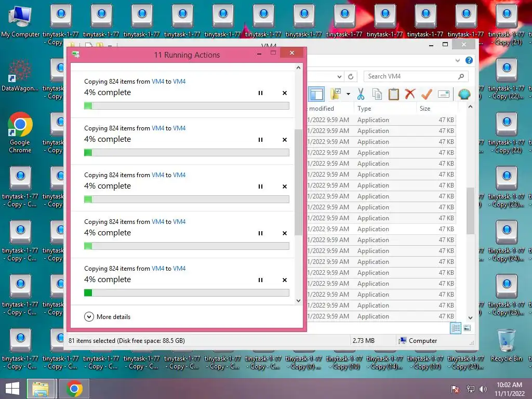The image size is (532, 399).
Task: Toggle the preview pane button in Explorer toolbar
Action: pos(316,94)
